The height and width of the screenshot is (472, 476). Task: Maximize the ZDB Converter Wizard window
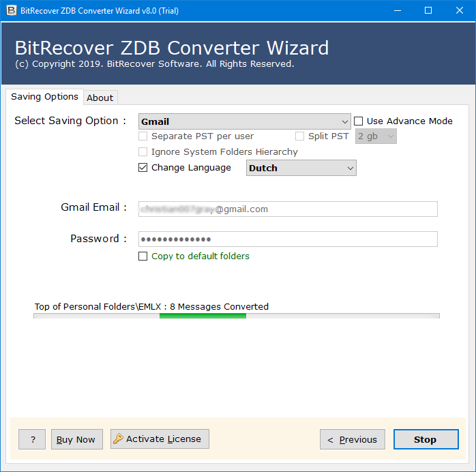(x=428, y=11)
